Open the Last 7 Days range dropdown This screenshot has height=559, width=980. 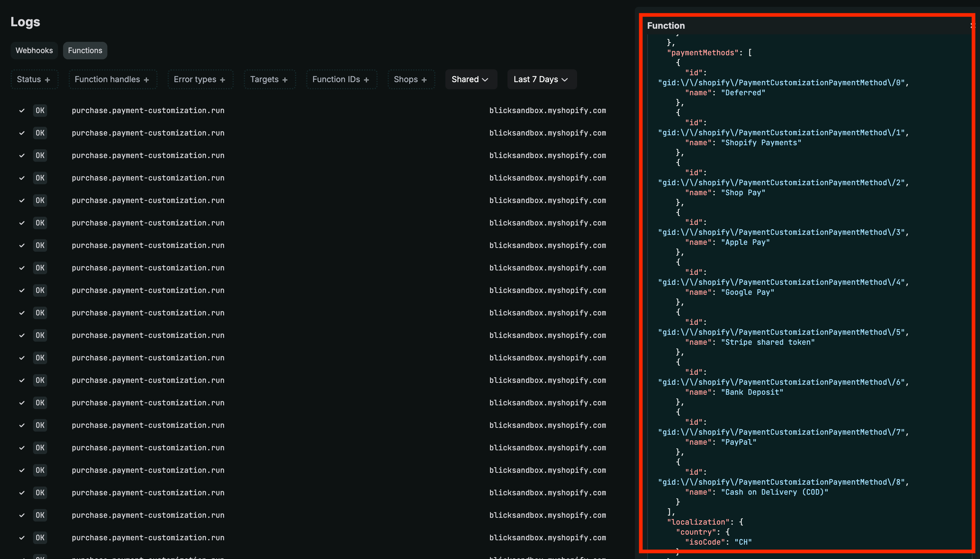541,79
